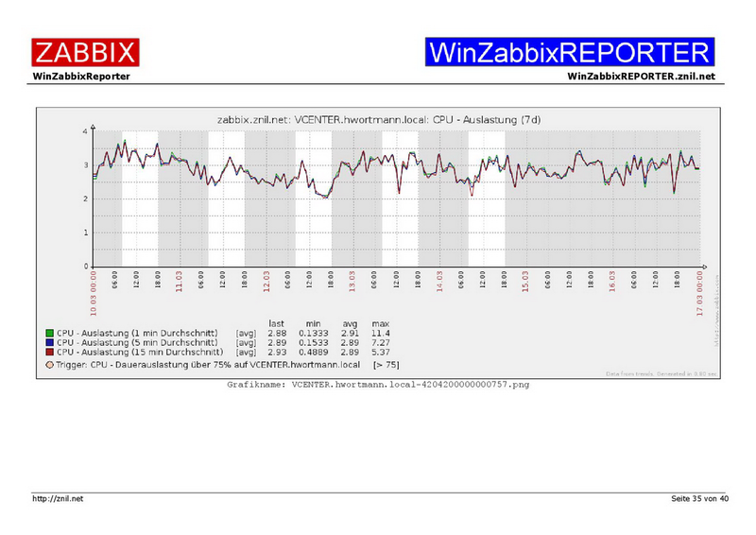Click the 17.03 00:00 axis date label
The image size is (756, 535).
click(x=699, y=293)
